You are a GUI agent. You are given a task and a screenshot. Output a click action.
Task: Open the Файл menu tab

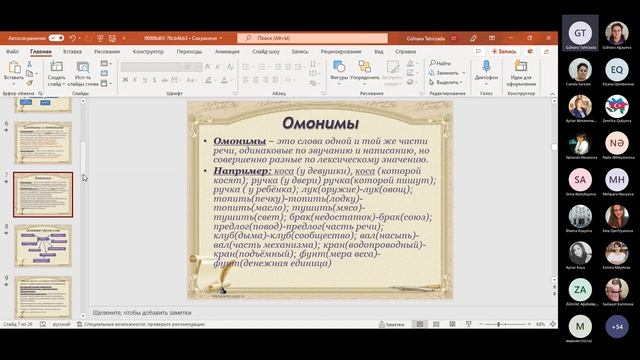pyautogui.click(x=12, y=51)
